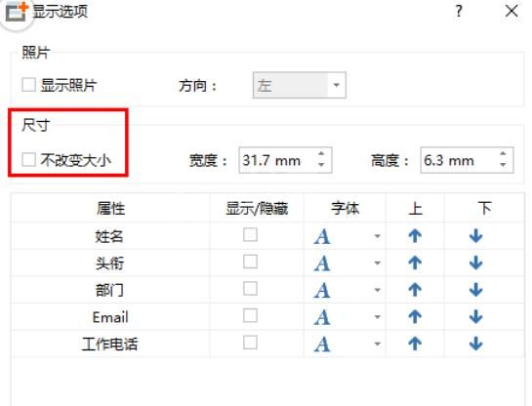Screen dimensions: 532x406
Task: Click the help question mark icon
Action: 459,12
